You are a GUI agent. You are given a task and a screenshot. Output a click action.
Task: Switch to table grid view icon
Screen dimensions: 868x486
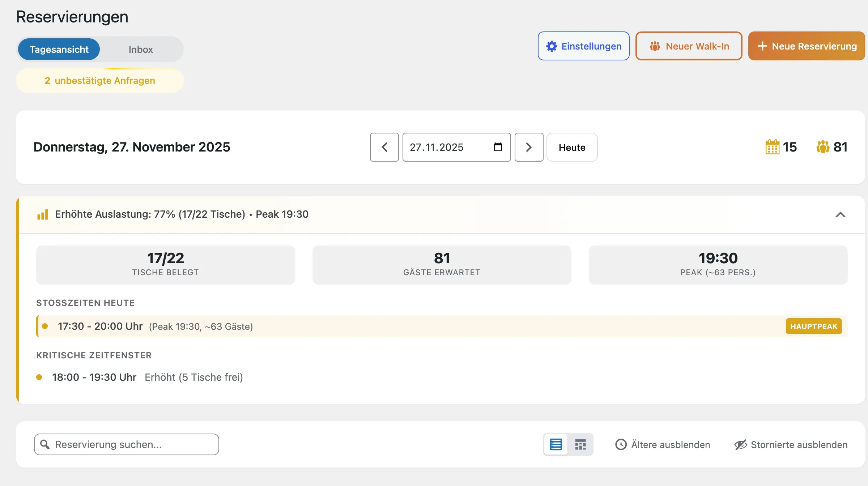click(x=580, y=444)
